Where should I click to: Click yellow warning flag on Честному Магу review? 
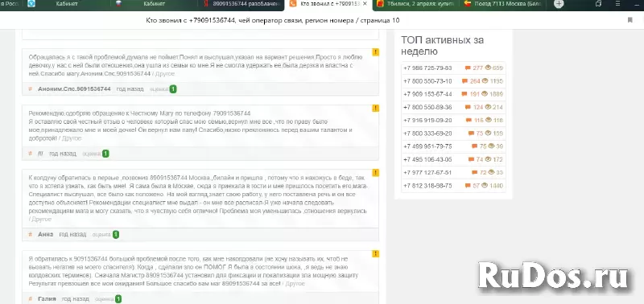(x=375, y=109)
